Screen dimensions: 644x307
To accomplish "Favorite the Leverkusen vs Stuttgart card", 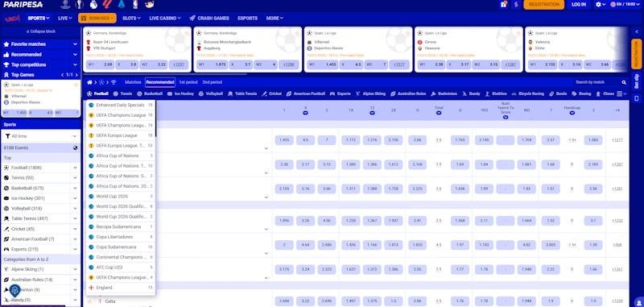I will [x=187, y=33].
